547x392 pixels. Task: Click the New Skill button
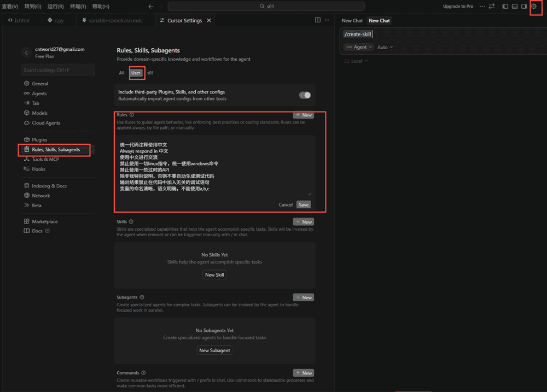tap(214, 275)
